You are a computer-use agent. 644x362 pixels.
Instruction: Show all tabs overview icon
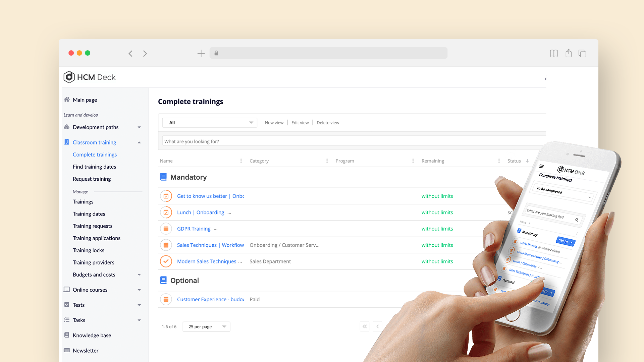582,53
